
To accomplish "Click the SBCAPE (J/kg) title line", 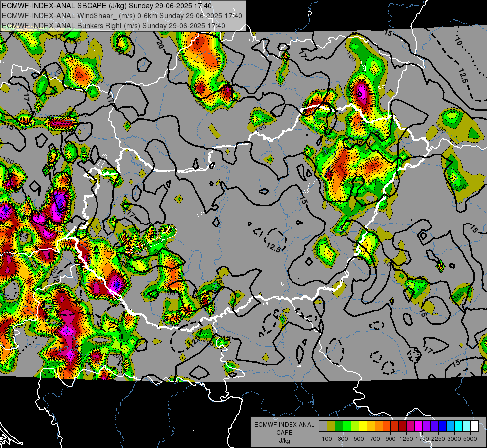I will point(107,6).
